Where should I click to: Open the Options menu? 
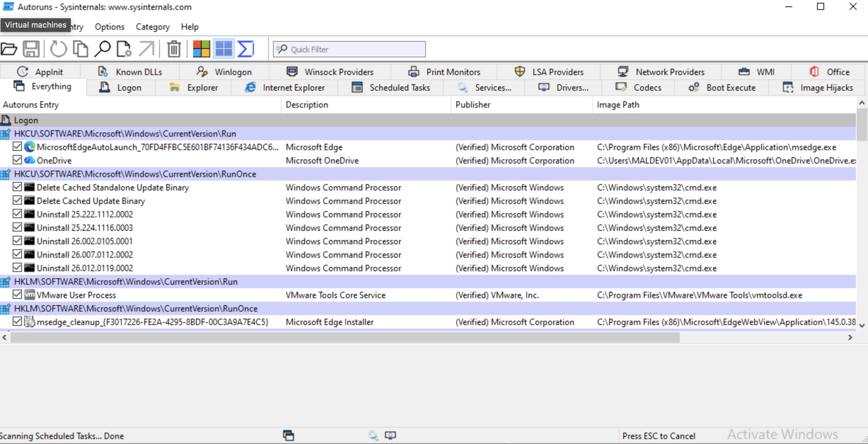point(109,27)
